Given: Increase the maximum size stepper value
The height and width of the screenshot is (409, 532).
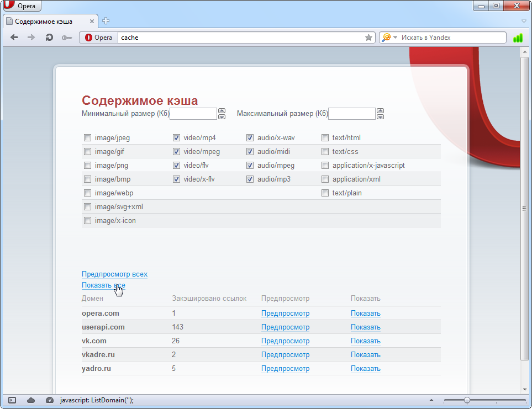Looking at the screenshot, I should tap(380, 111).
